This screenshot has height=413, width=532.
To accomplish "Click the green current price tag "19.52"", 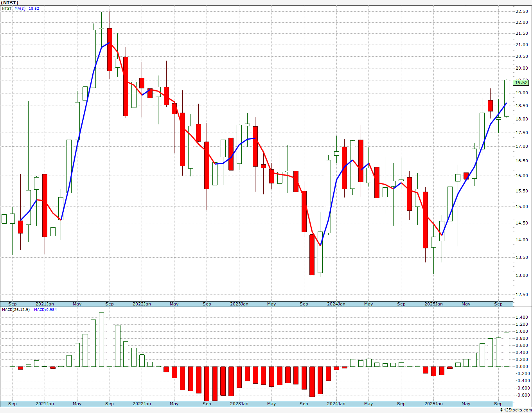I will point(521,83).
